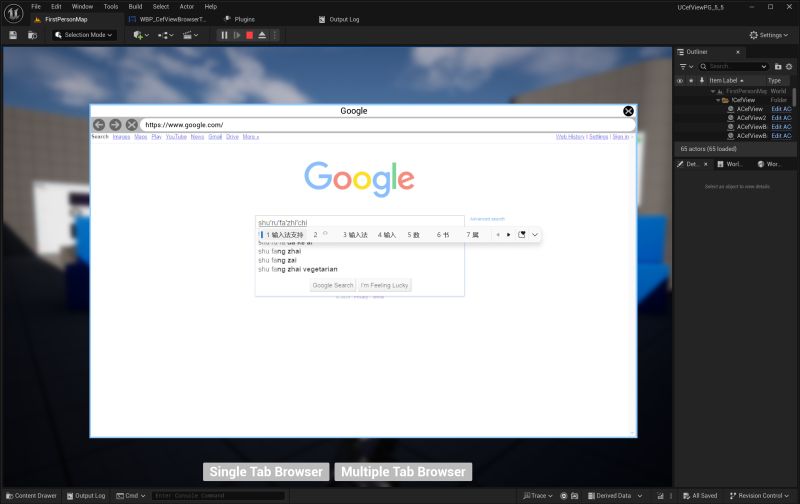
Task: Close the embedded Google browser window
Action: point(629,111)
